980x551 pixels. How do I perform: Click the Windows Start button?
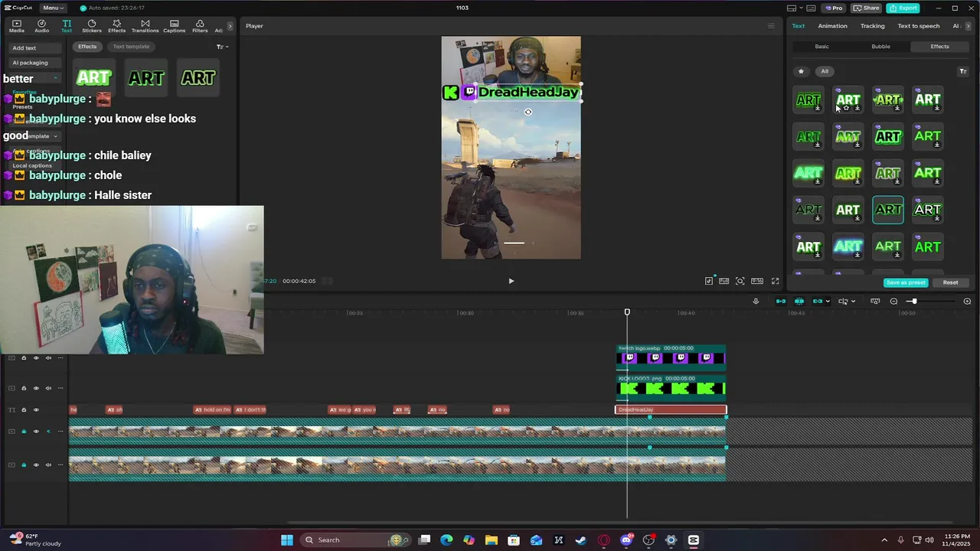click(286, 540)
